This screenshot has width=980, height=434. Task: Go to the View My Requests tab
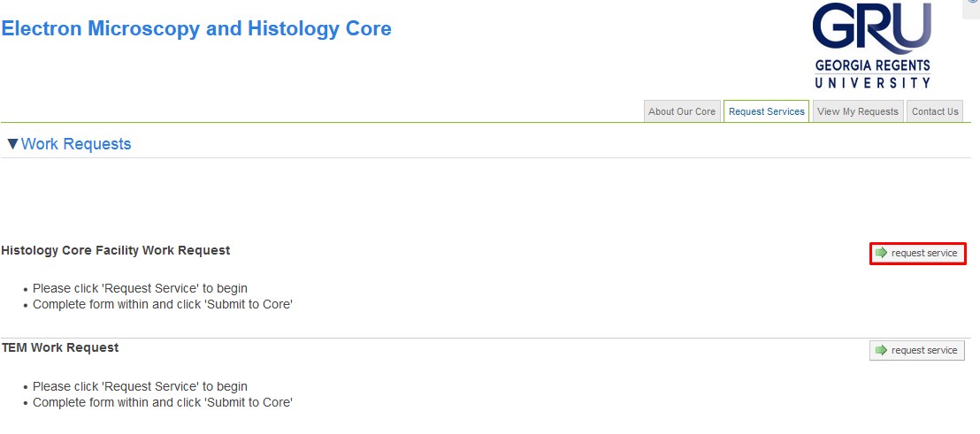click(858, 111)
